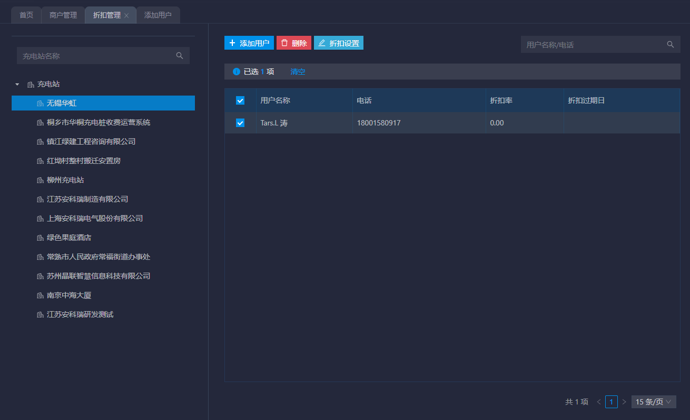
Task: Toggle the select-all checkbox in table header
Action: point(240,100)
